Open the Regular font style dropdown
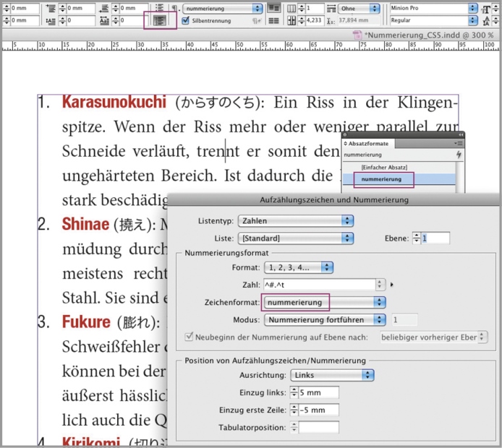The image size is (502, 448). [x=433, y=20]
